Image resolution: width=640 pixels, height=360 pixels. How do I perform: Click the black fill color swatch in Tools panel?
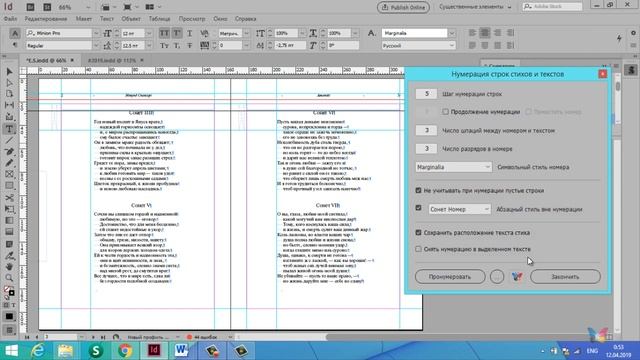(x=9, y=316)
